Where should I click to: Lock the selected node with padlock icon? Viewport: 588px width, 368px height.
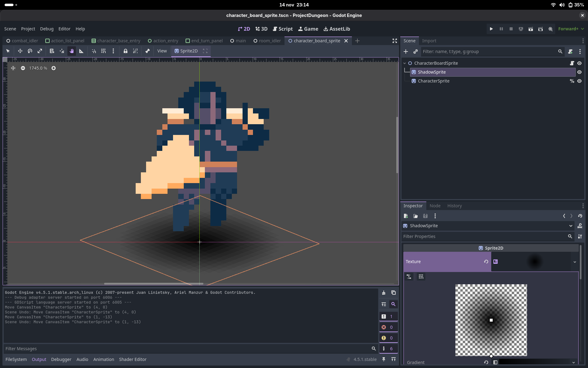(126, 51)
